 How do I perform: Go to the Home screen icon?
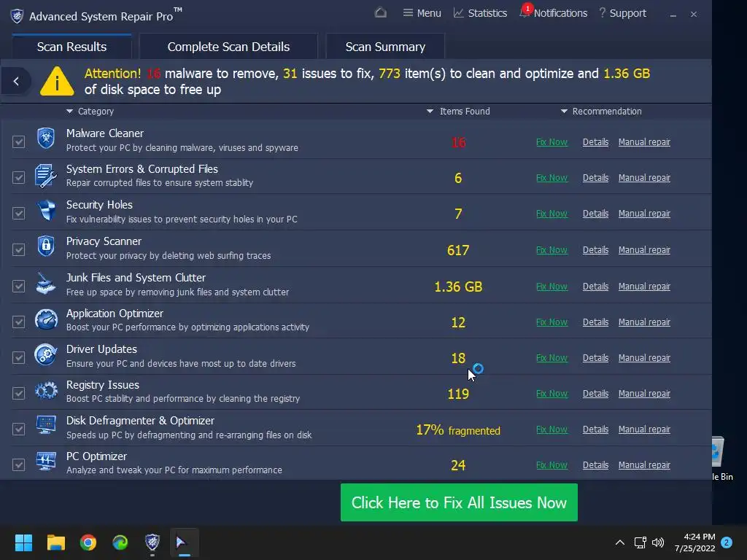(381, 12)
